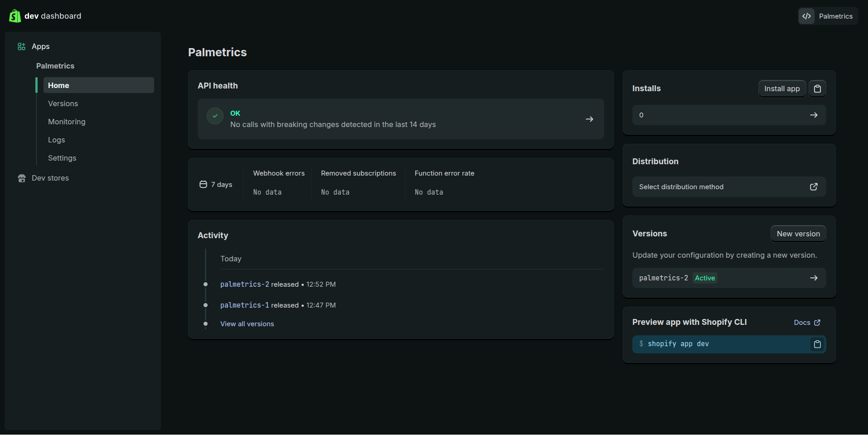Expand Palmetrics app in sidebar
This screenshot has height=436, width=868.
point(55,66)
